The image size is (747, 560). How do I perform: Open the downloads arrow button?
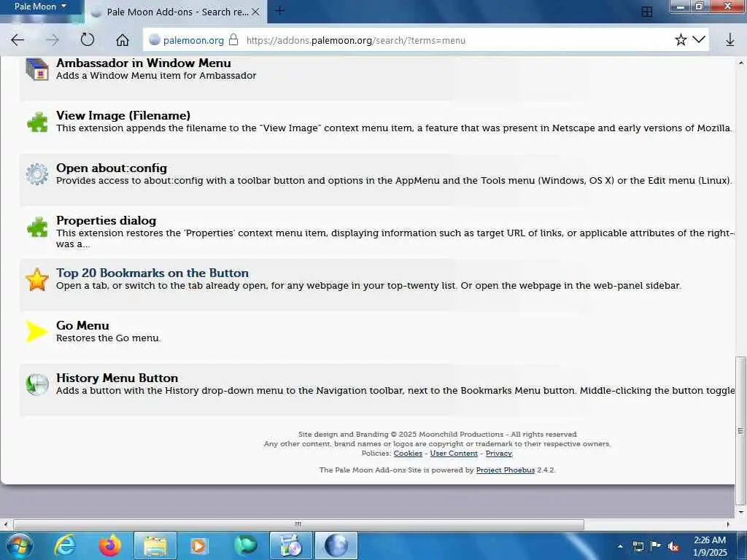pos(729,40)
